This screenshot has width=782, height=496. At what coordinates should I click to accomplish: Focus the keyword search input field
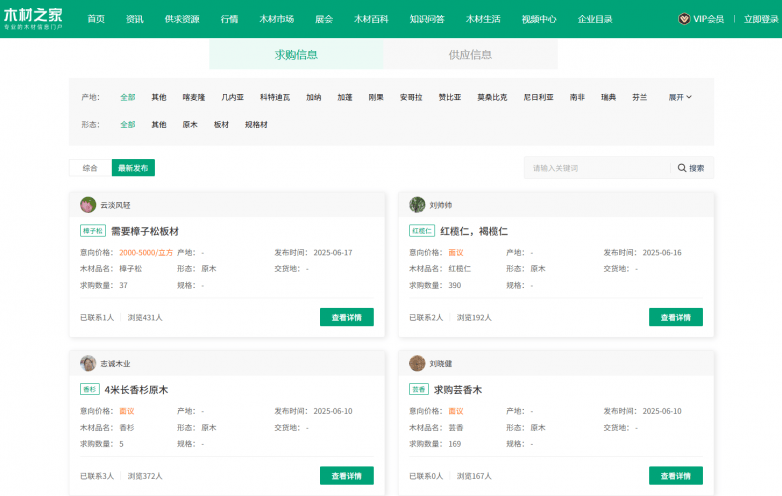[x=597, y=168]
